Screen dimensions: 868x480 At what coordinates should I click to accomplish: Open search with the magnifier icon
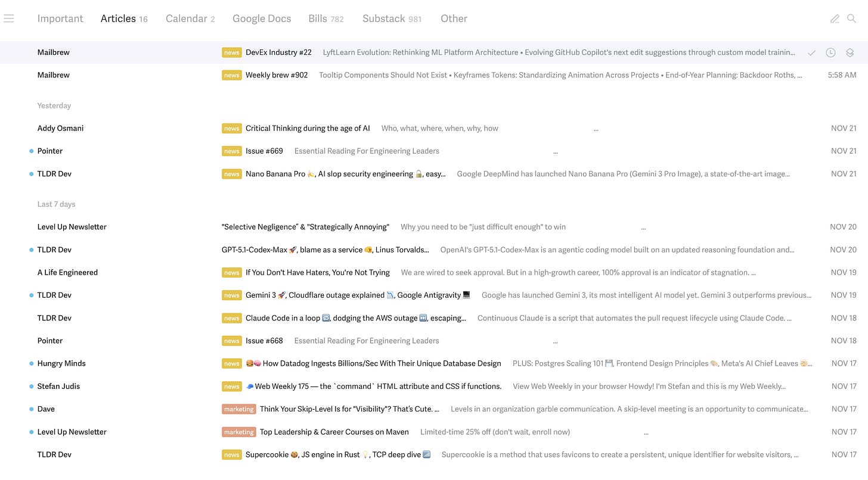coord(852,18)
